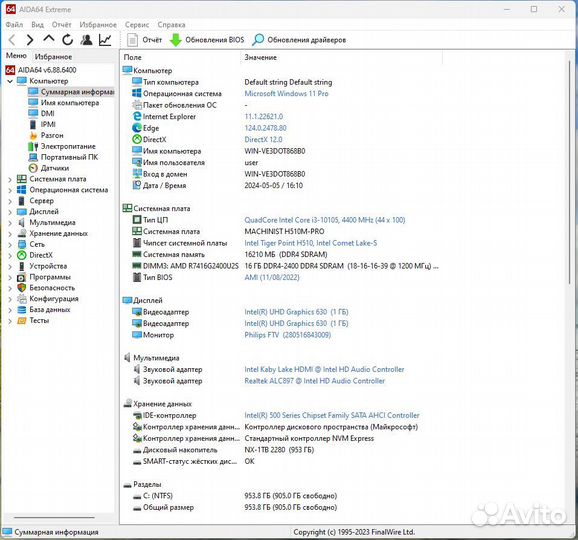Click the Отчёт report toolbar button
The image size is (578, 540).
click(144, 40)
